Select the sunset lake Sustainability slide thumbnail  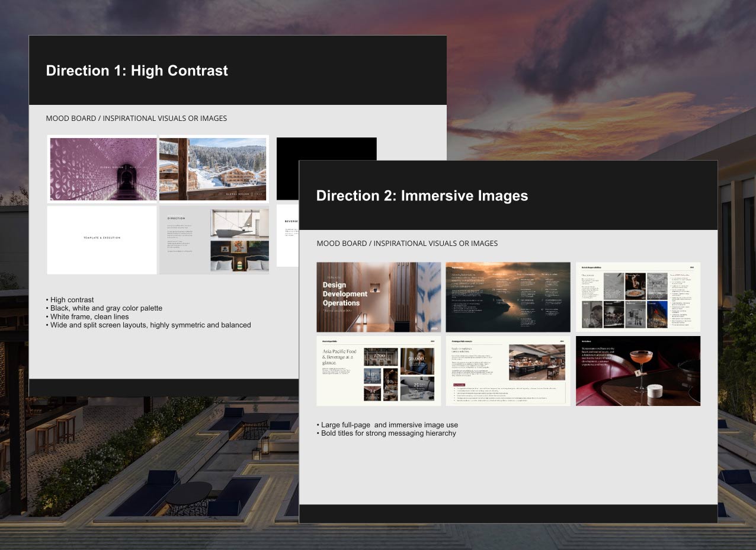tap(508, 297)
